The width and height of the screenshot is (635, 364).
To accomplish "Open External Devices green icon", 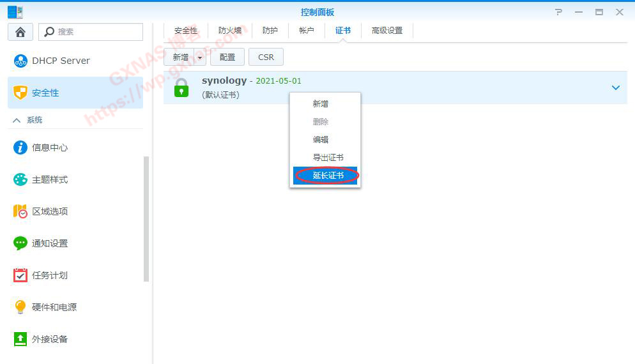I will (x=20, y=339).
